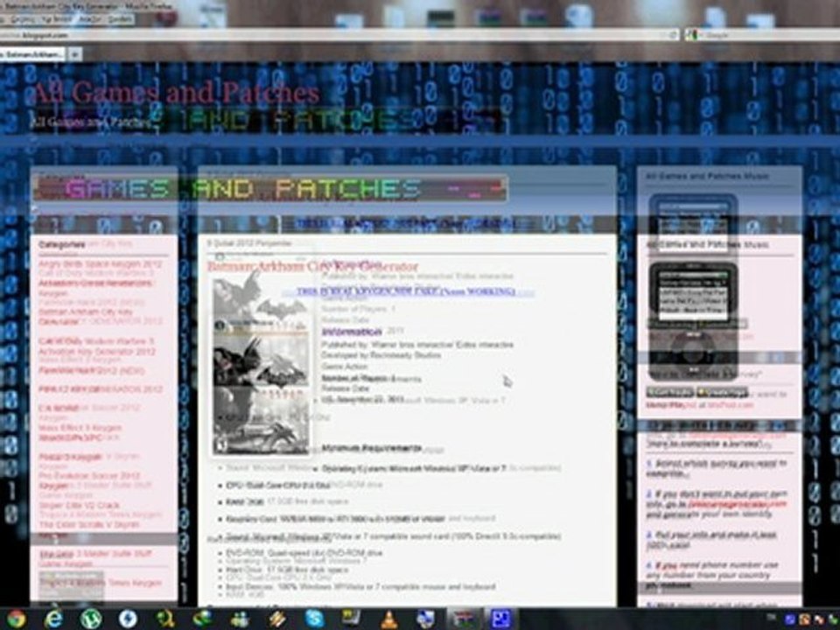The width and height of the screenshot is (840, 630).
Task: Click the Categories sidebar heading
Action: (x=61, y=245)
